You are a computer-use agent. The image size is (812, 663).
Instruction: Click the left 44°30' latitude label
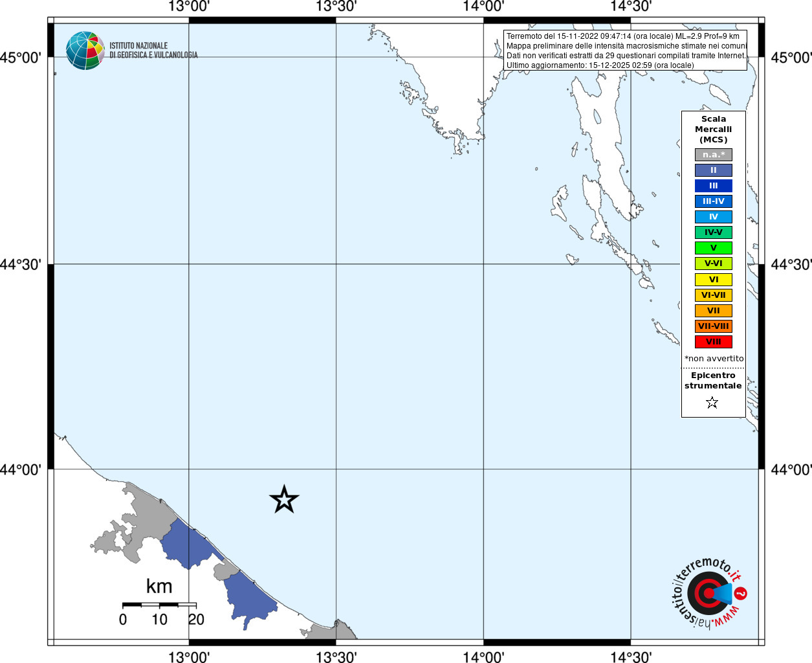[x=21, y=264]
